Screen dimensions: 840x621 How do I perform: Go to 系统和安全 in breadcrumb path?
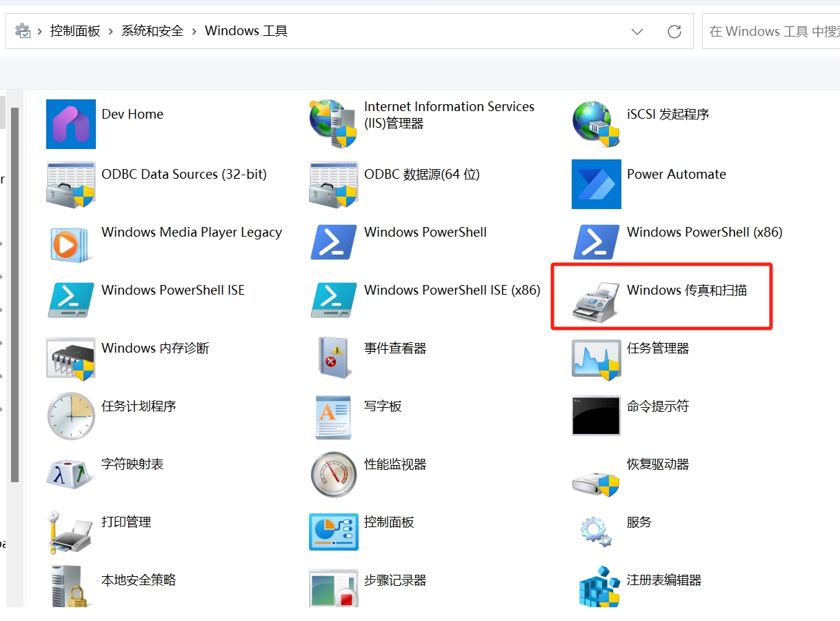[x=152, y=31]
